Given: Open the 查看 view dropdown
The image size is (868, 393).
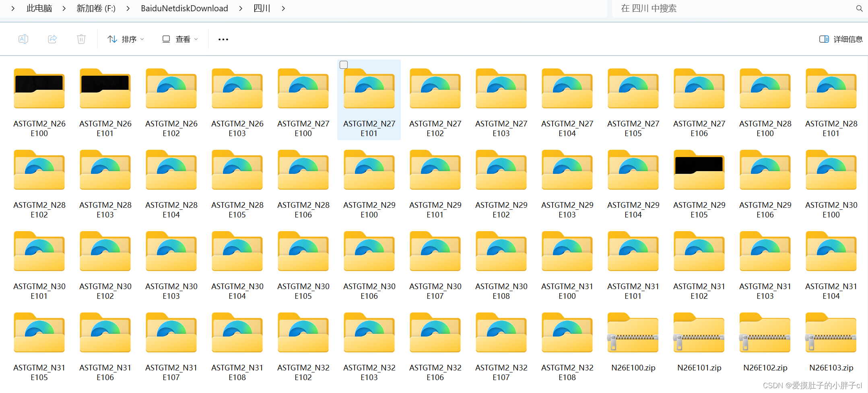Looking at the screenshot, I should (179, 39).
